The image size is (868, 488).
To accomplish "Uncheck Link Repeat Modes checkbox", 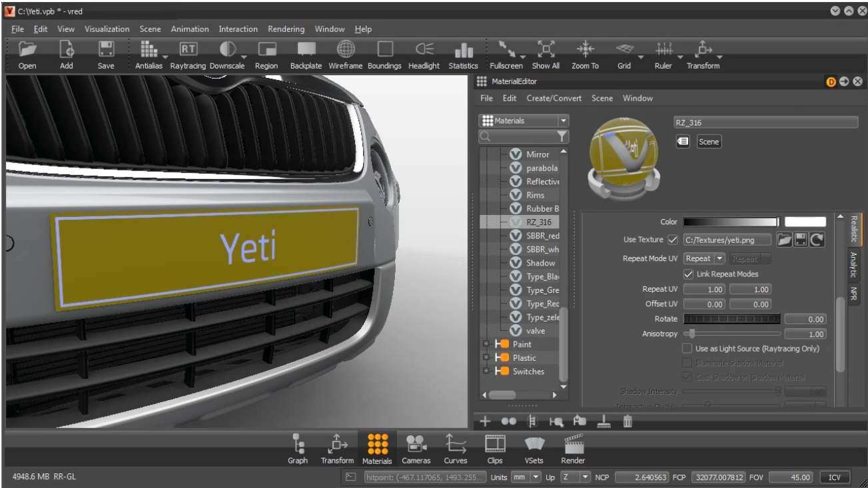I will [x=688, y=274].
